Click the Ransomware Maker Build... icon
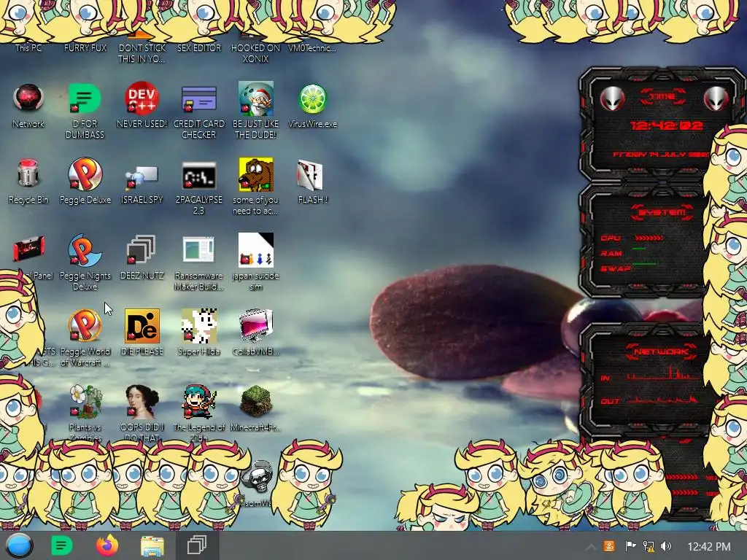Image resolution: width=747 pixels, height=560 pixels. point(198,249)
